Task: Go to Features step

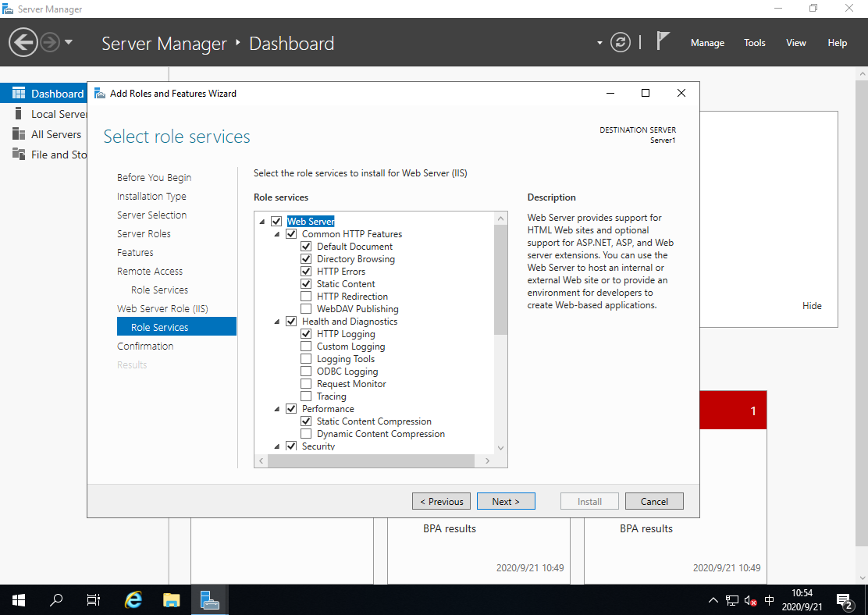Action: (135, 252)
